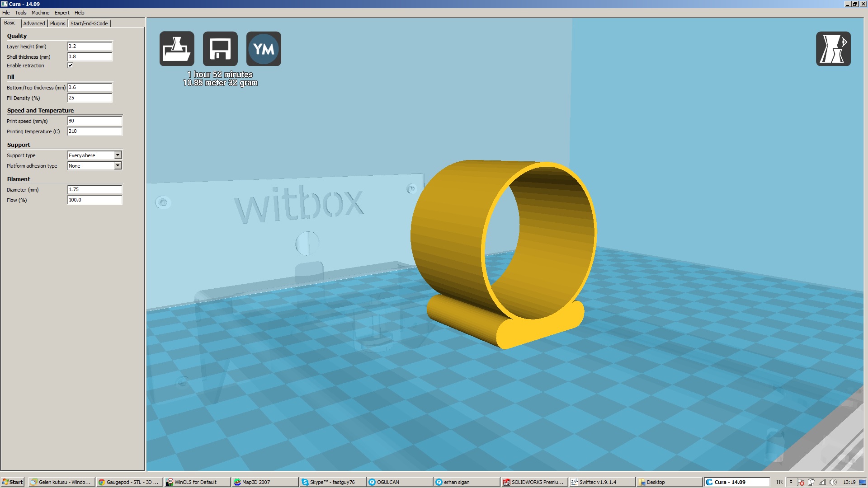Click the Windows Start button
This screenshot has width=868, height=488.
pyautogui.click(x=12, y=482)
